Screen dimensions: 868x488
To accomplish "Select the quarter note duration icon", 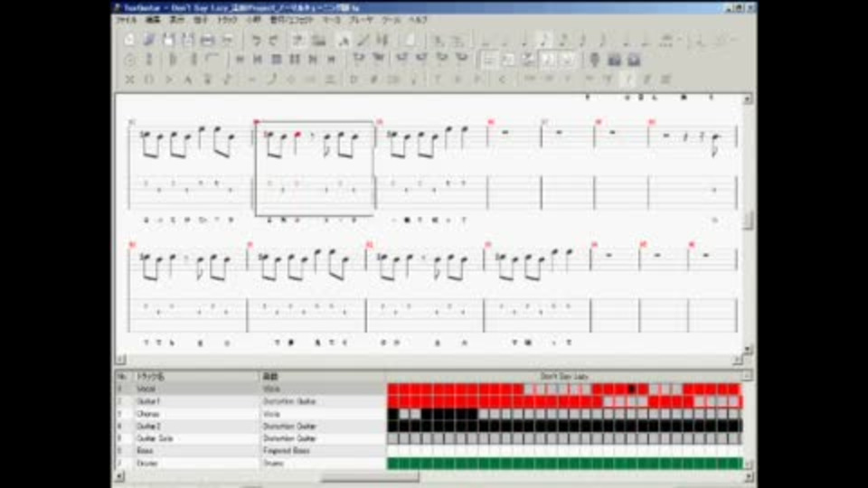I will 524,40.
